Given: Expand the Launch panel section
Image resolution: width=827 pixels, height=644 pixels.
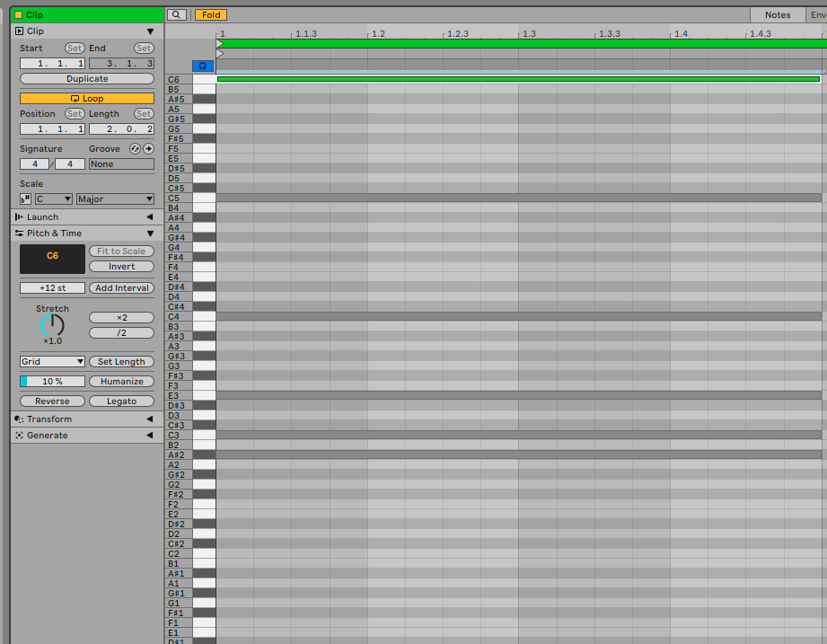Looking at the screenshot, I should click(149, 217).
